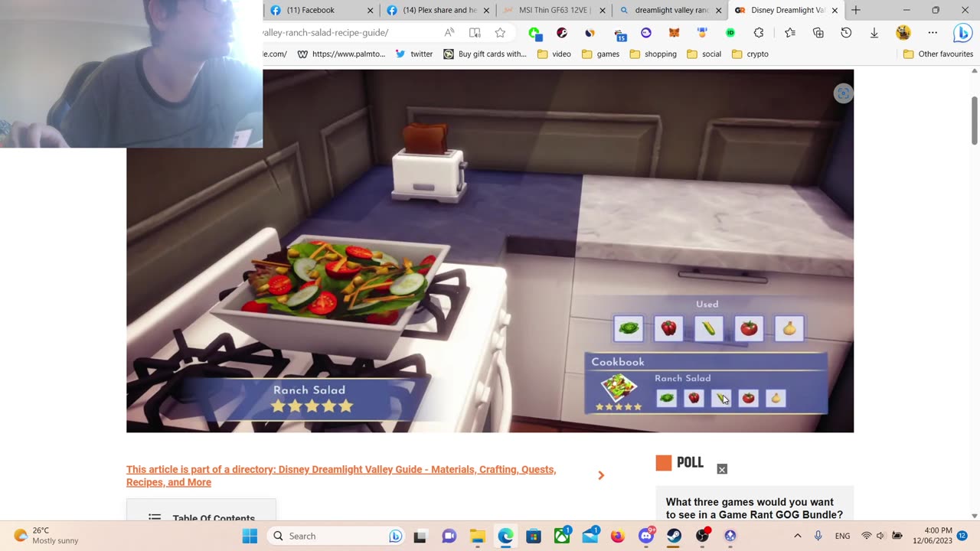Click the taskbar Search box

(337, 536)
